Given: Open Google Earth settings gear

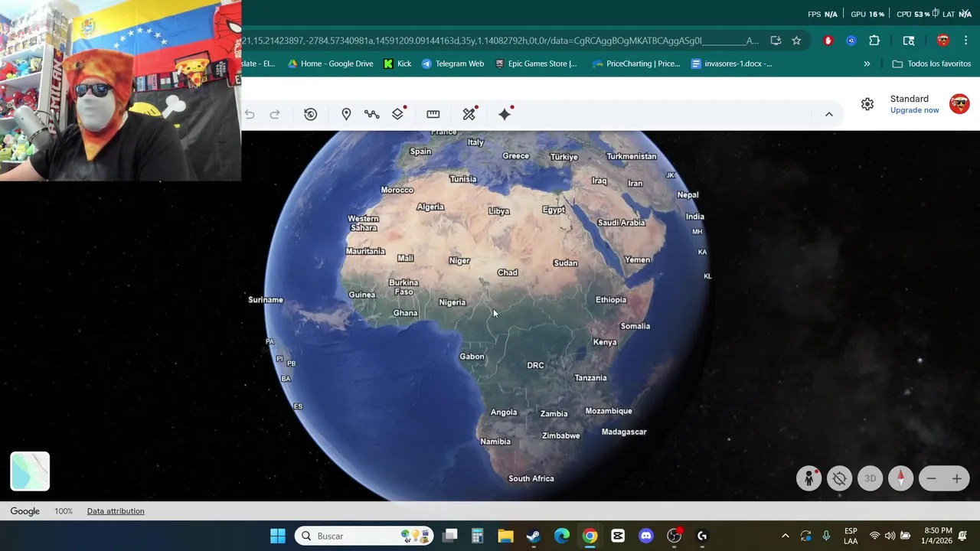Looking at the screenshot, I should pyautogui.click(x=867, y=104).
